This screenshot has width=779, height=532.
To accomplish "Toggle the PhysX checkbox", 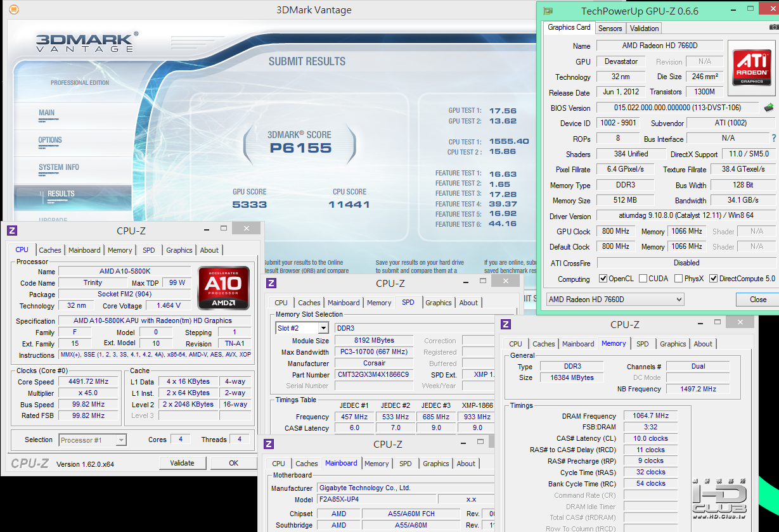I will point(679,279).
